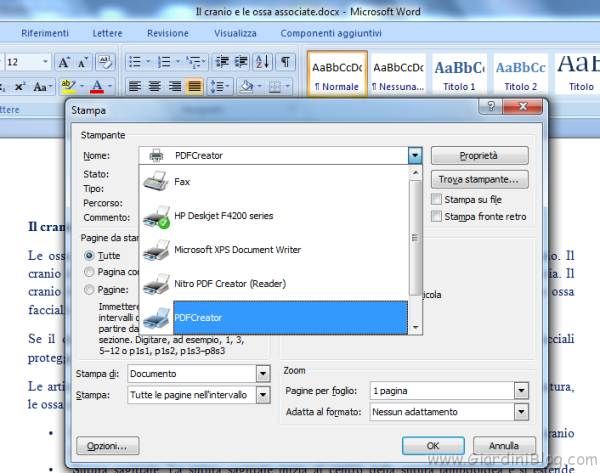Open the Revisione ribbon tab

[167, 33]
